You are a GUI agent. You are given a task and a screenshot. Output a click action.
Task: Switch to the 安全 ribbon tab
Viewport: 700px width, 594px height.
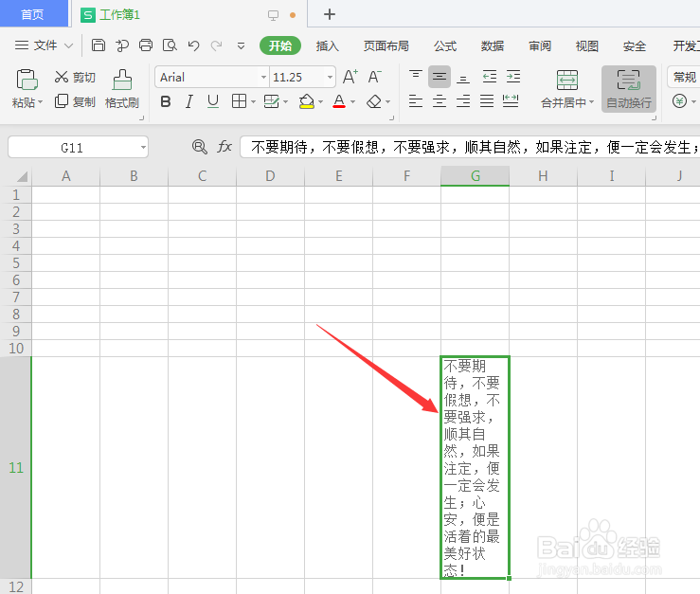[635, 45]
